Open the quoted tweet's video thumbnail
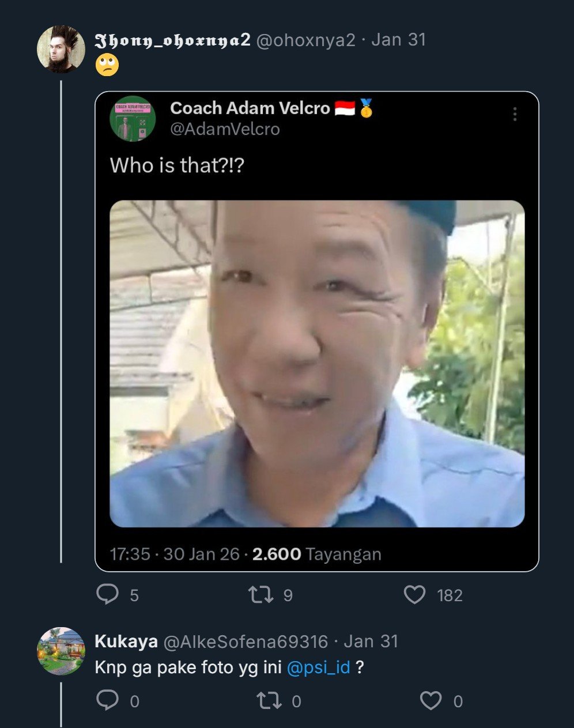The image size is (574, 728). [317, 363]
